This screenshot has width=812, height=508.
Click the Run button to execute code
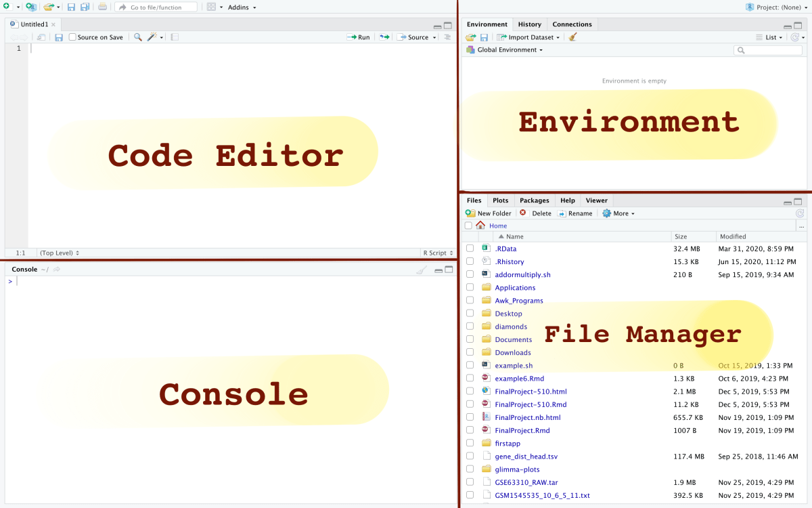coord(359,37)
